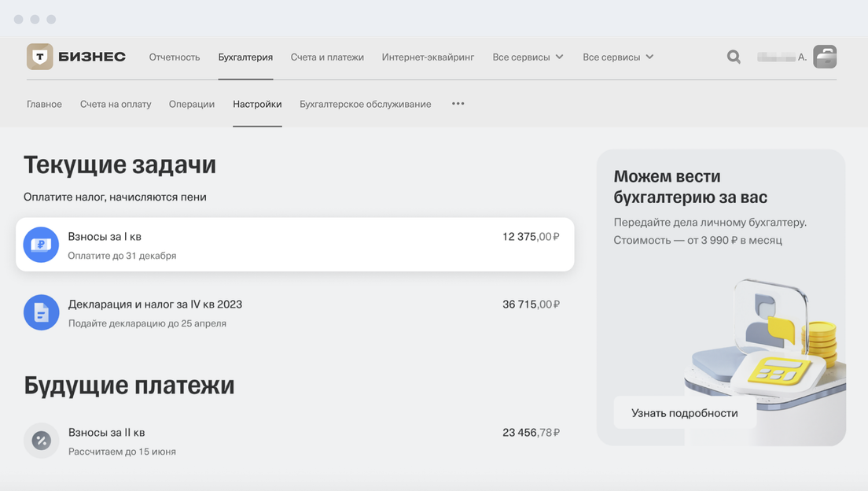Open Интернет-эквайринг in the top navigation
Screen dimensions: 868x491
pos(428,57)
